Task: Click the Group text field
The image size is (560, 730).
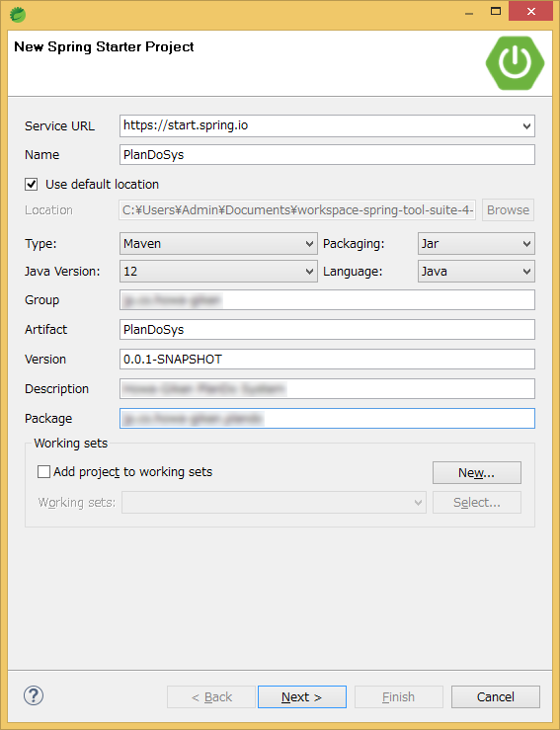Action: [327, 300]
